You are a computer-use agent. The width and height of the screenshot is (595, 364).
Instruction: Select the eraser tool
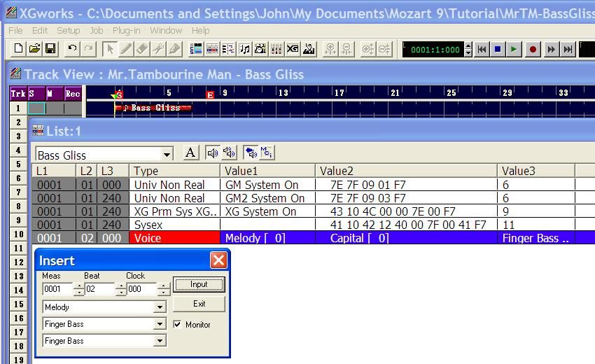coord(142,49)
